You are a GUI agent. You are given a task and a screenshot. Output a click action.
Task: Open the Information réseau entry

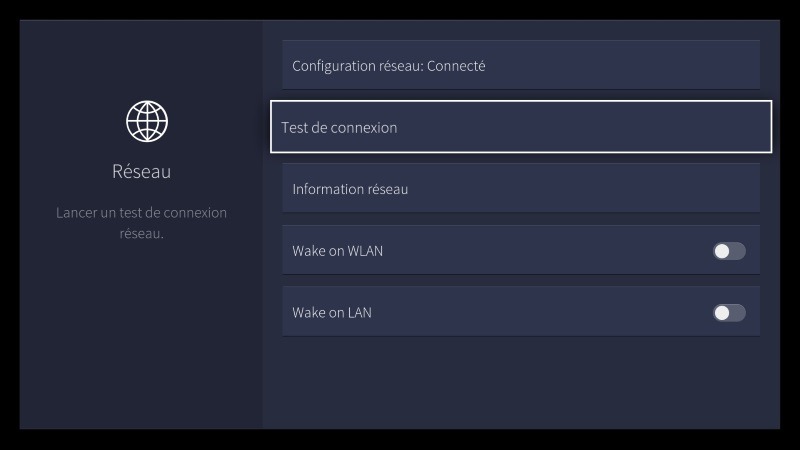coord(520,189)
